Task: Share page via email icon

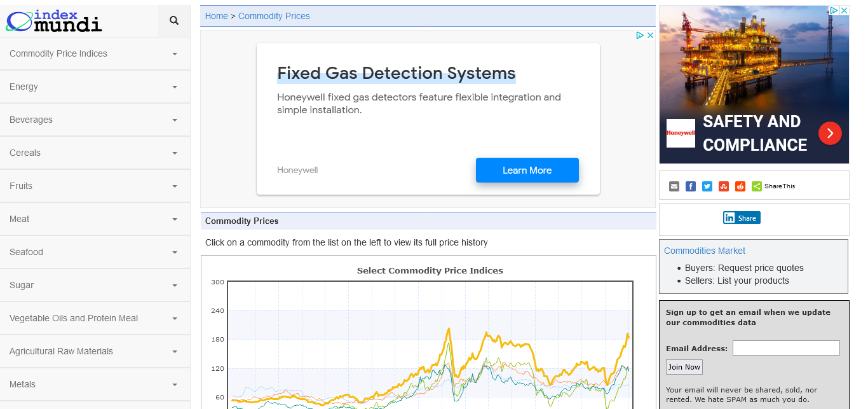Action: click(x=674, y=186)
